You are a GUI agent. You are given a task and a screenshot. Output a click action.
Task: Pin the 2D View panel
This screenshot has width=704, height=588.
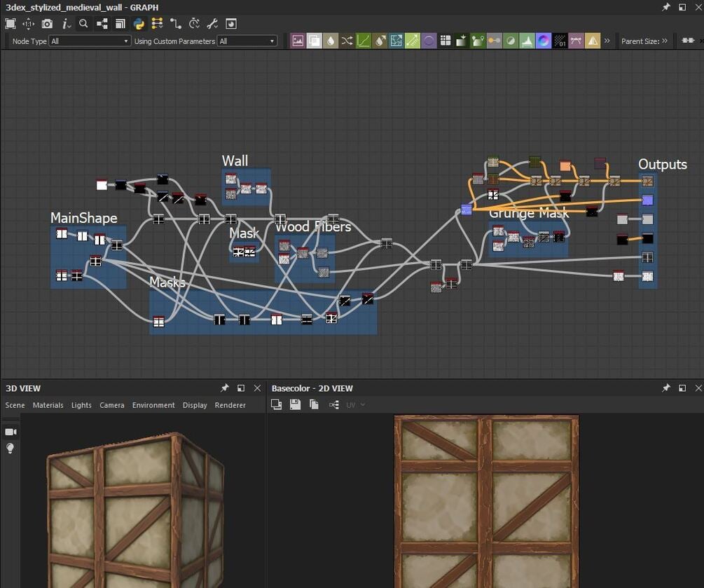pos(666,388)
